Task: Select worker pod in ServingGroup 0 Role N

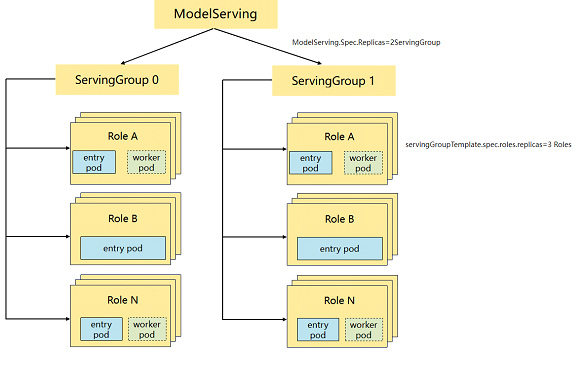Action: (147, 329)
